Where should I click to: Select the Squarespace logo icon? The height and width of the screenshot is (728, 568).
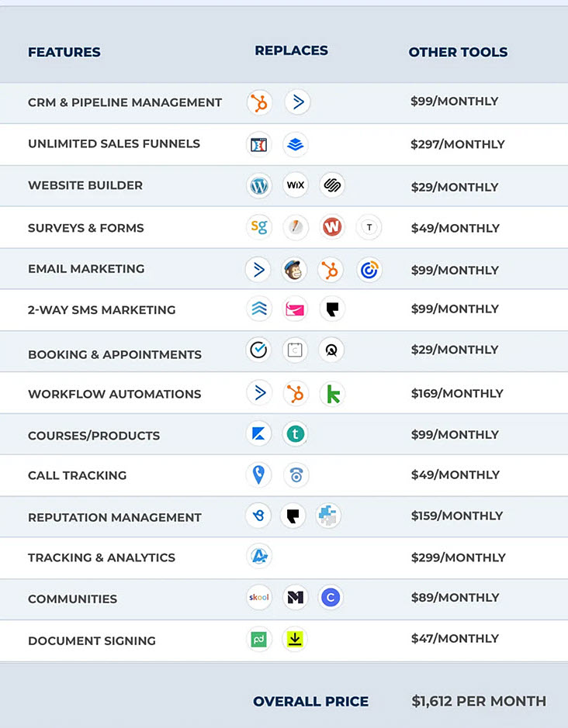pyautogui.click(x=332, y=185)
